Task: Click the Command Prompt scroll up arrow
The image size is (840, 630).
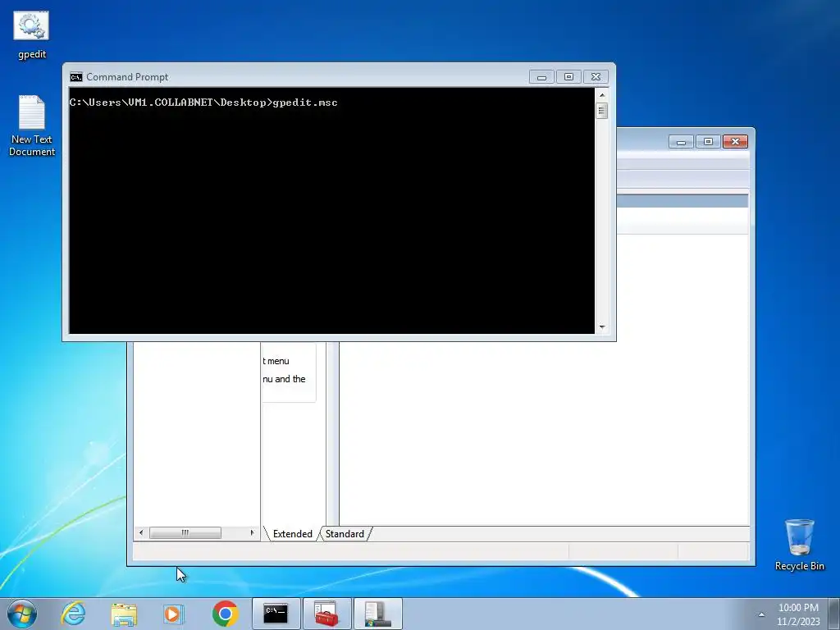Action: click(602, 95)
